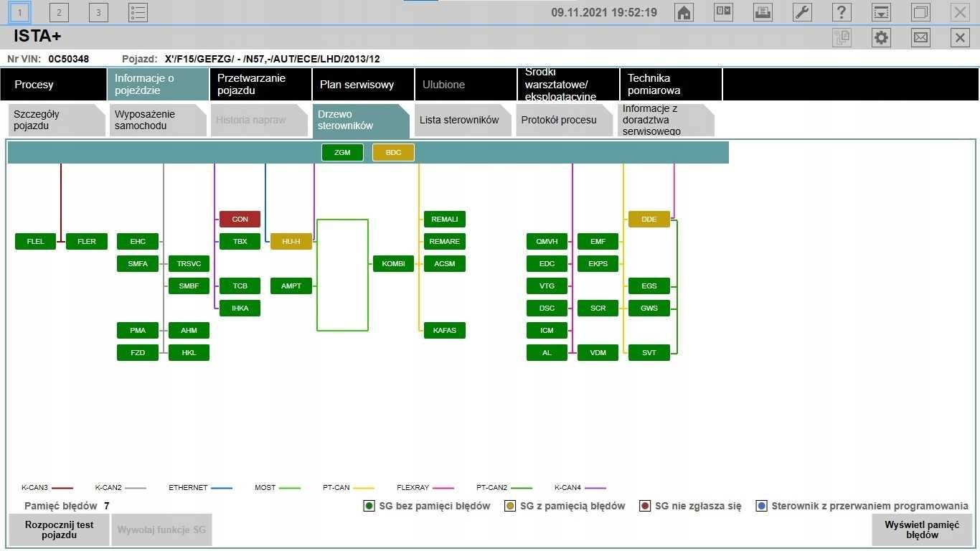Select the yellow DDE control unit node

click(x=649, y=220)
